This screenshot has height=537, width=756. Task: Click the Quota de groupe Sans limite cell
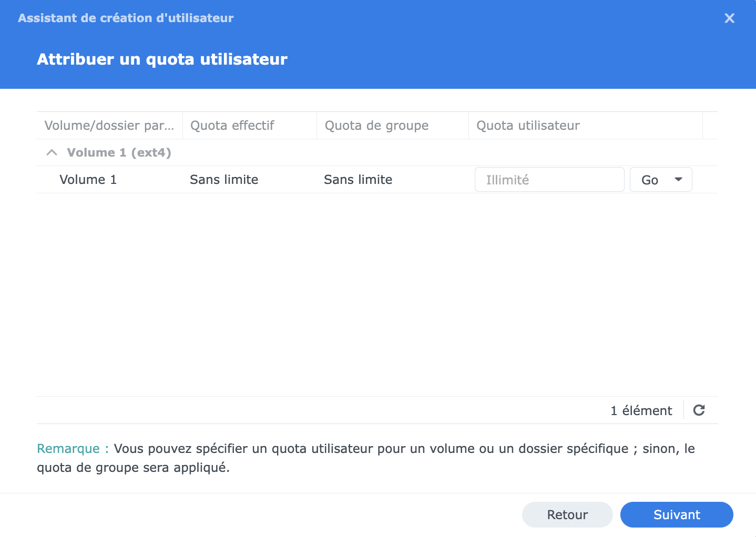pos(358,180)
